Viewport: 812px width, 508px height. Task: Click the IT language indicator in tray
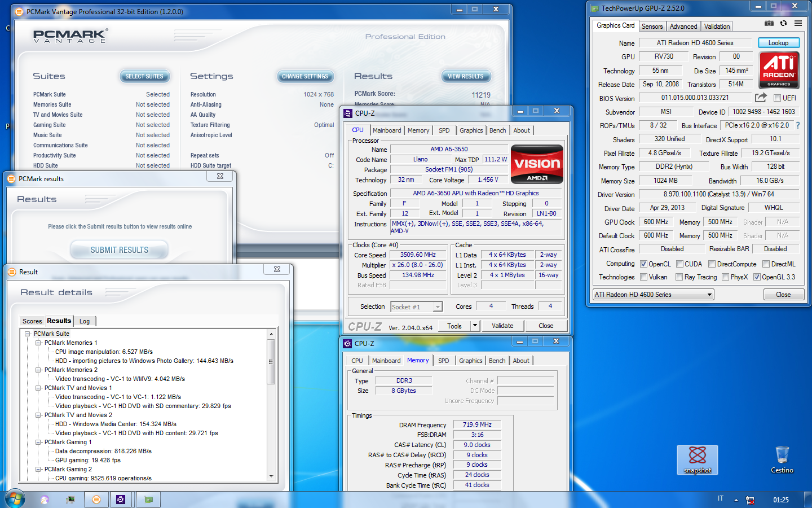tap(720, 498)
